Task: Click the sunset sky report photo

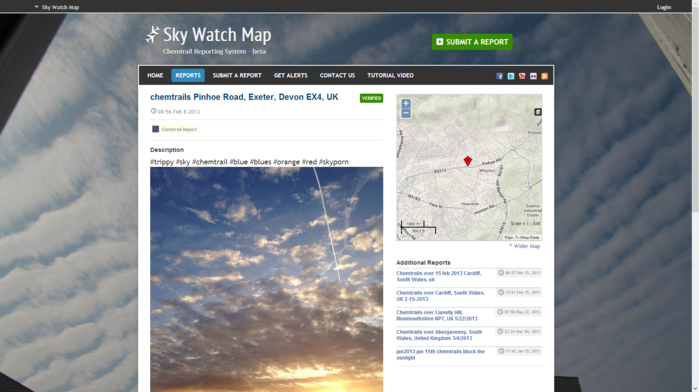Action: pos(266,279)
